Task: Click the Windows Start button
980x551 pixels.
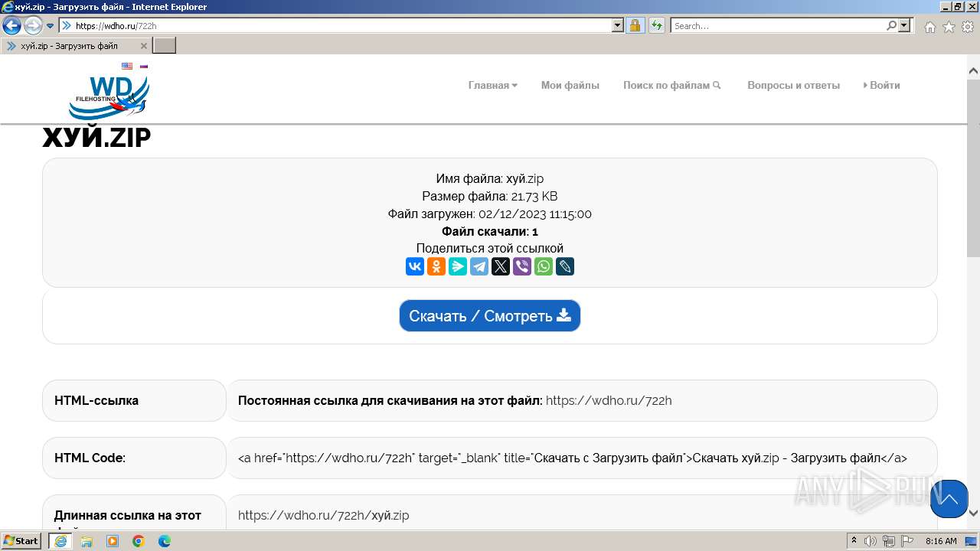Action: 21,541
